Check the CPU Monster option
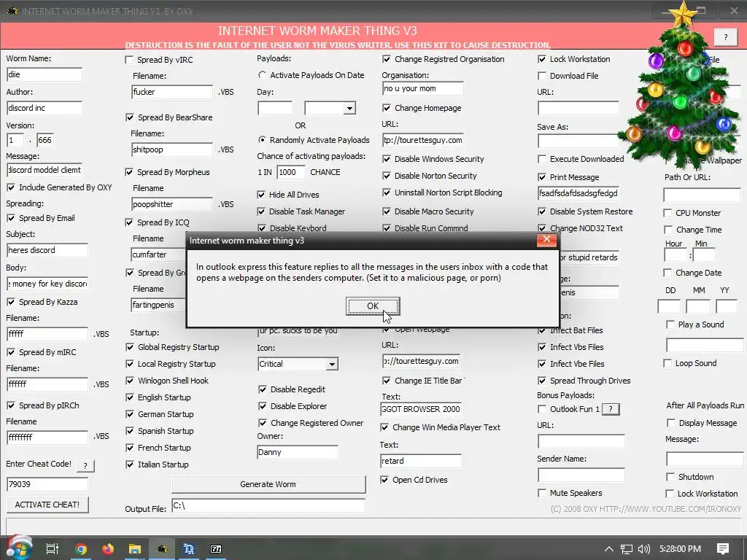 point(668,213)
